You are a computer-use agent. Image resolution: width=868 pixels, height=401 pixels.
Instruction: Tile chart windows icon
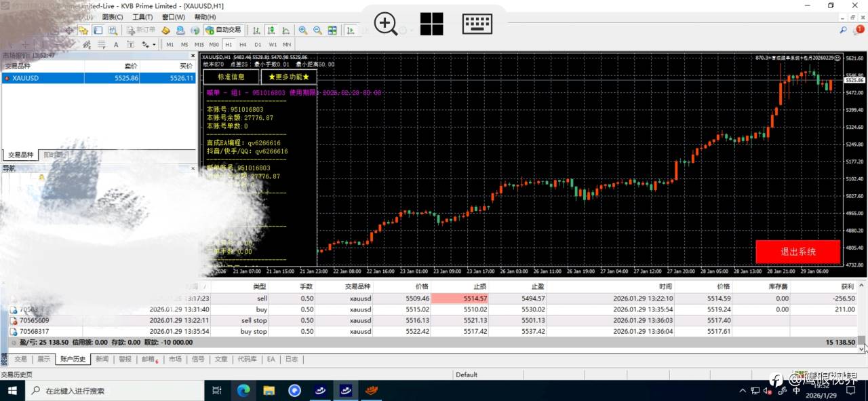coord(332,30)
